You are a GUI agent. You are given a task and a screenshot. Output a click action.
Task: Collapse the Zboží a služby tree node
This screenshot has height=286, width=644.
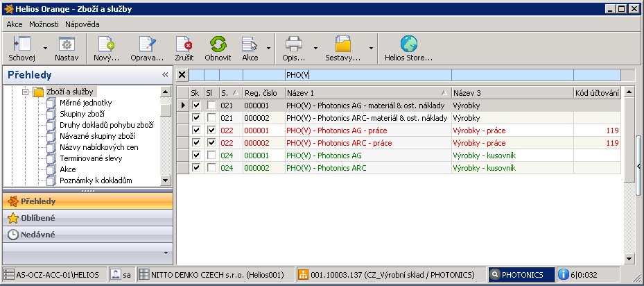point(25,92)
